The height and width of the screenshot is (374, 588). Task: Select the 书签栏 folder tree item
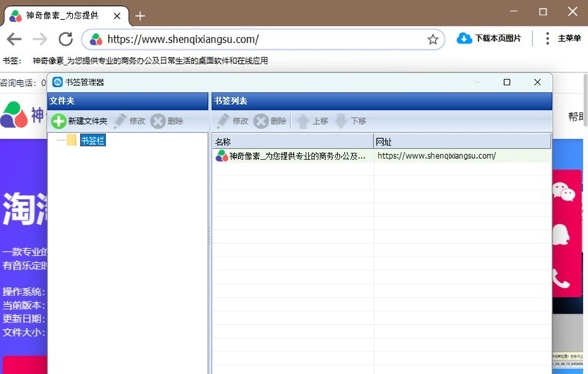click(93, 140)
